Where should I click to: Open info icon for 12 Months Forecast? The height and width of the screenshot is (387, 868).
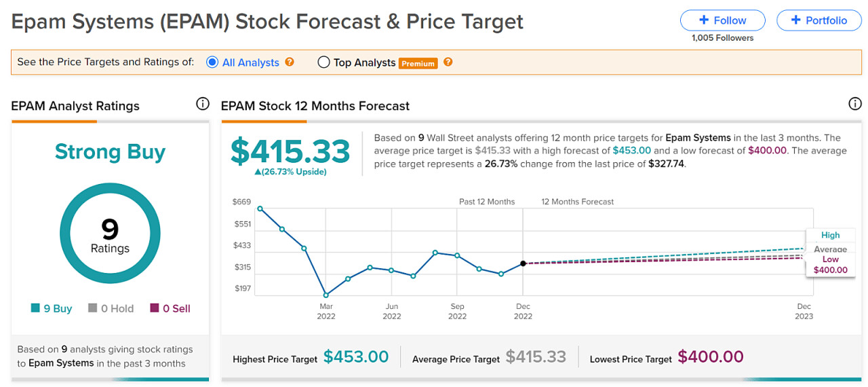pos(855,104)
